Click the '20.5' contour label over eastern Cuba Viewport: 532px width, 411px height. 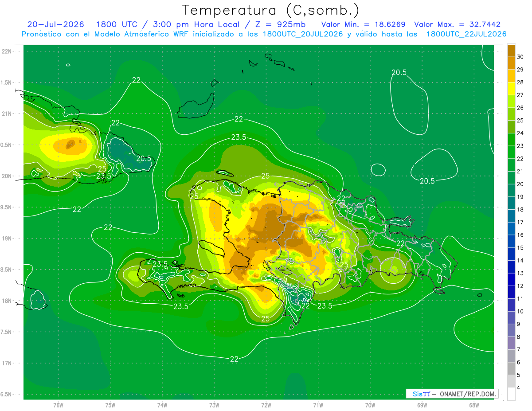pos(144,158)
